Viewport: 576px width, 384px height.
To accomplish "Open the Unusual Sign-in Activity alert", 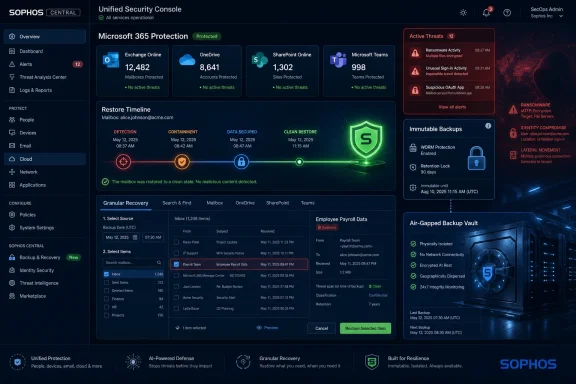I will [x=449, y=71].
